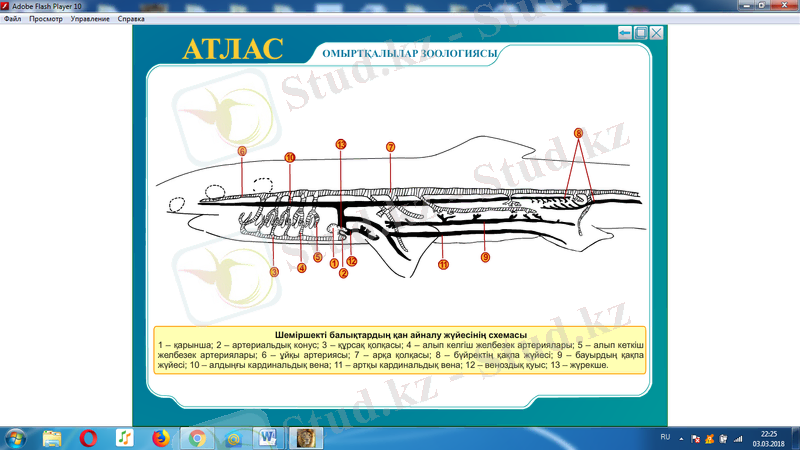Select diagram marker number 1
The width and height of the screenshot is (800, 450).
point(334,263)
